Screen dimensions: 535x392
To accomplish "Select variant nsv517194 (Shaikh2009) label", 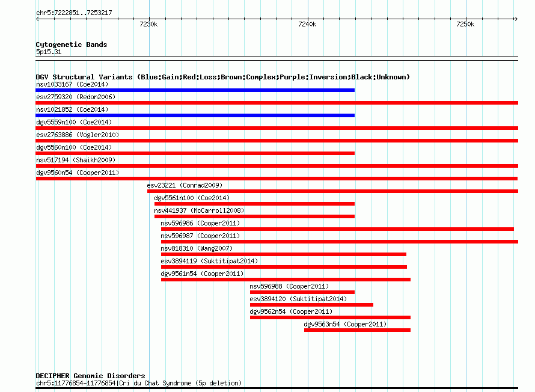I will (76, 160).
